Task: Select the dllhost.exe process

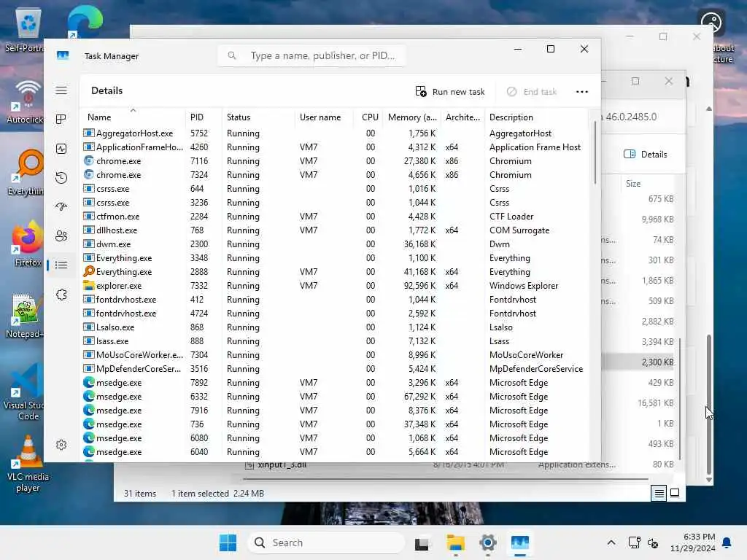Action: tap(336, 230)
